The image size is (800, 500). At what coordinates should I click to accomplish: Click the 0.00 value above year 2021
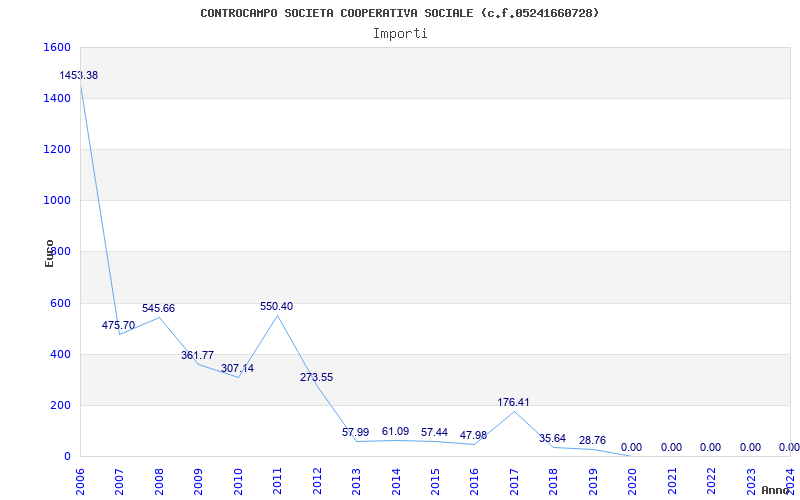[x=671, y=447]
